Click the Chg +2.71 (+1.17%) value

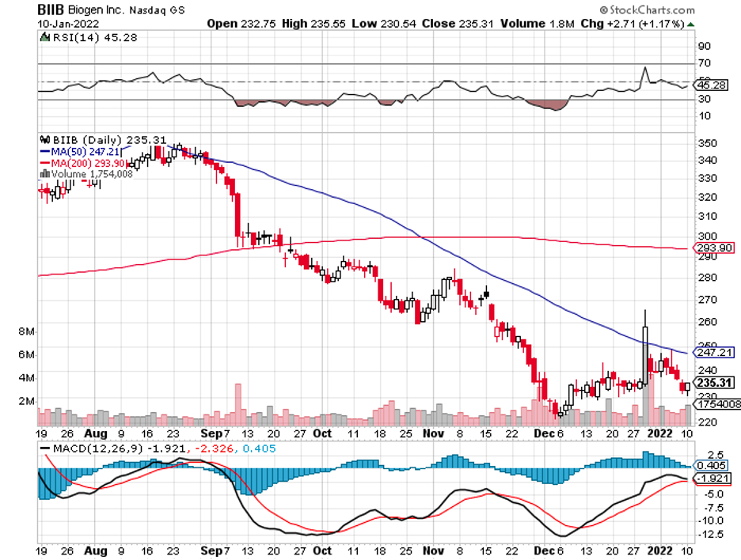(x=633, y=24)
